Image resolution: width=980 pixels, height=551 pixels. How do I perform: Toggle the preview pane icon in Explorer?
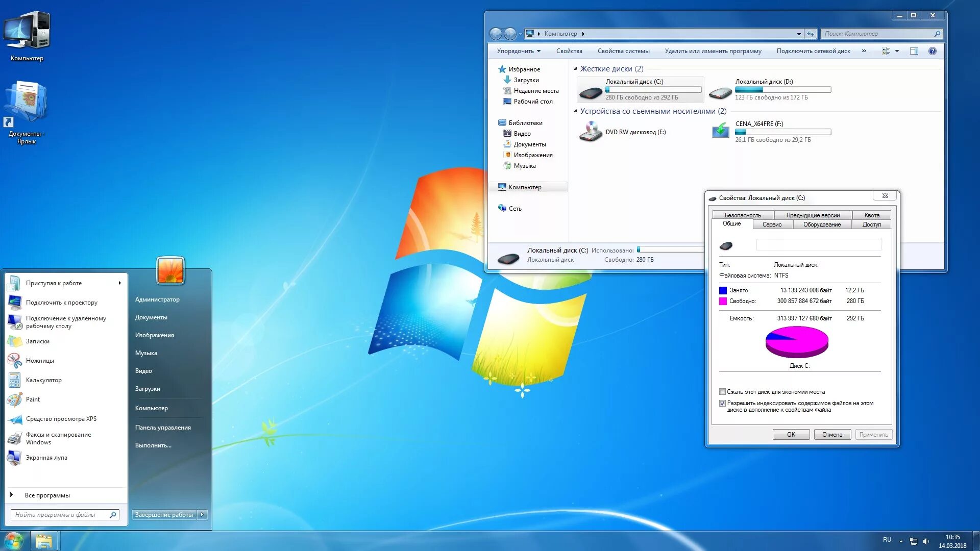914,51
